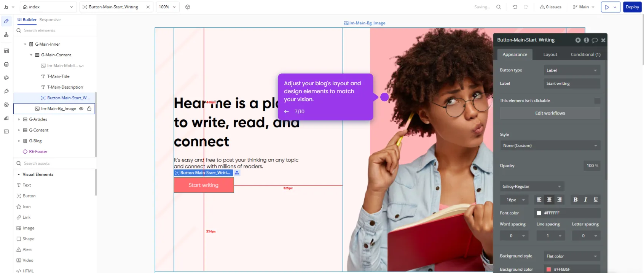644x273 pixels.
Task: Expand the G-Content tree node
Action: point(19,130)
